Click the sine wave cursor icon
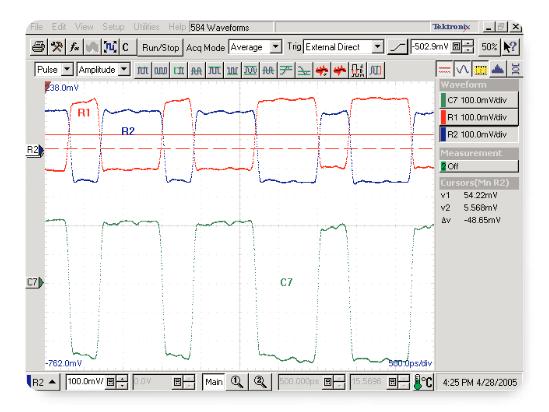This screenshot has height=412, width=549. pos(462,69)
